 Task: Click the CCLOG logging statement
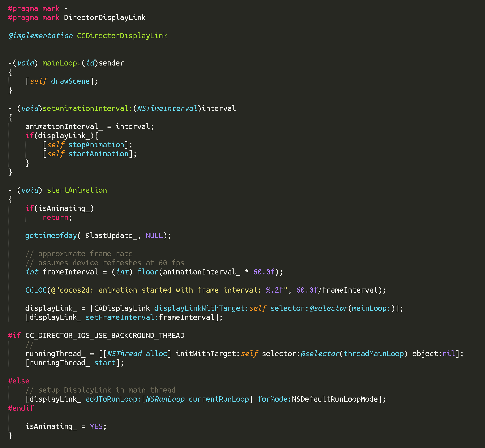(36, 290)
